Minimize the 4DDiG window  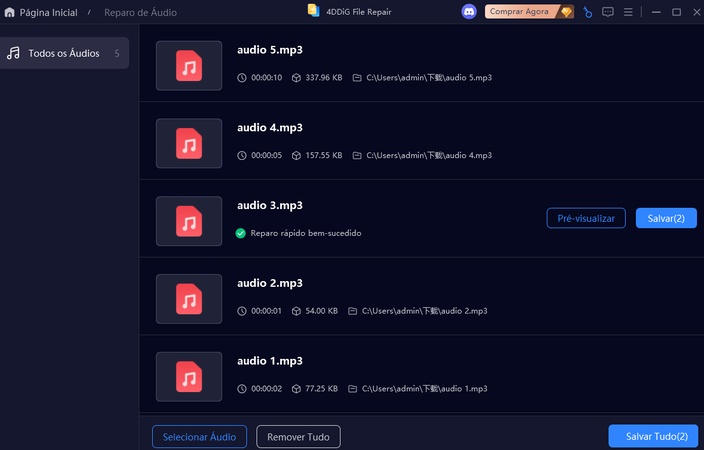pyautogui.click(x=656, y=12)
